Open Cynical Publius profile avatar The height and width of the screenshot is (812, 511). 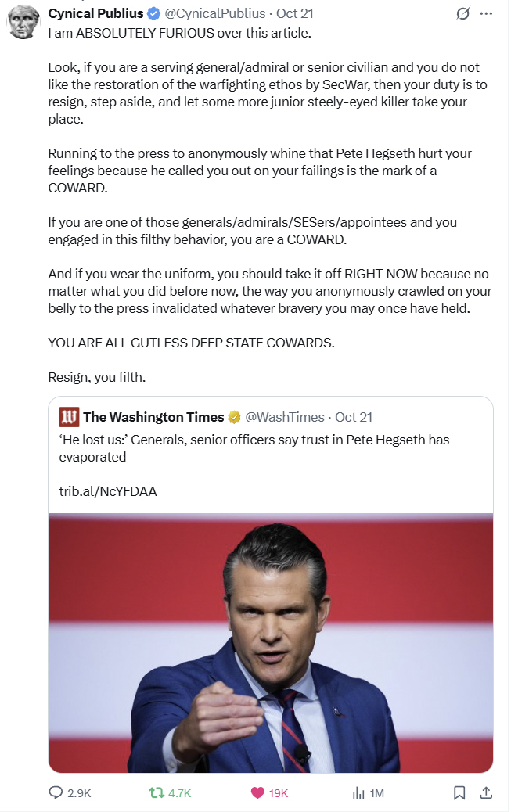[24, 22]
